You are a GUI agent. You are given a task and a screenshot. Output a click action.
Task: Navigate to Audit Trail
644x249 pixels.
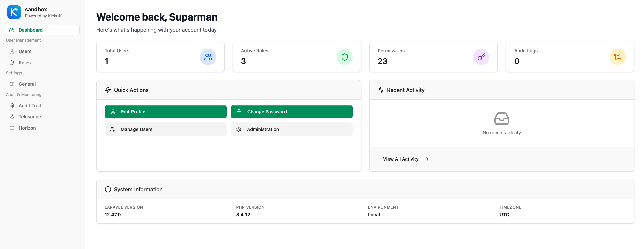point(30,106)
